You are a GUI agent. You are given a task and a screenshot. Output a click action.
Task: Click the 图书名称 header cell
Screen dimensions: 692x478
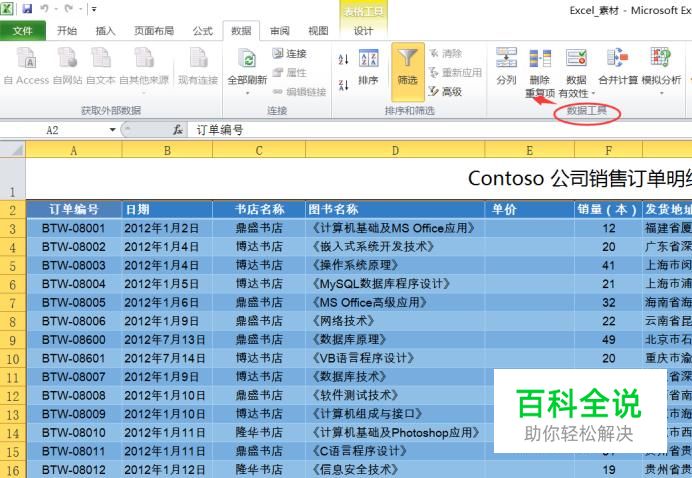(x=395, y=209)
